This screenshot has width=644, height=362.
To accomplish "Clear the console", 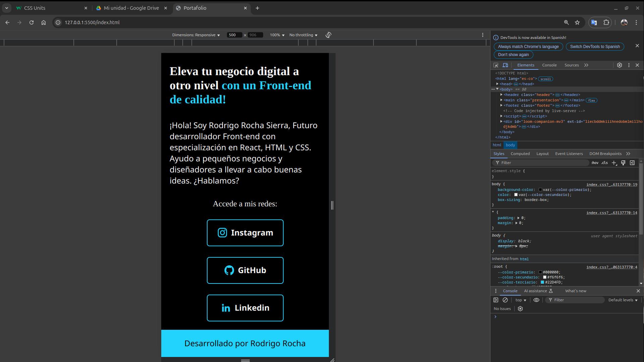I will click(x=505, y=300).
